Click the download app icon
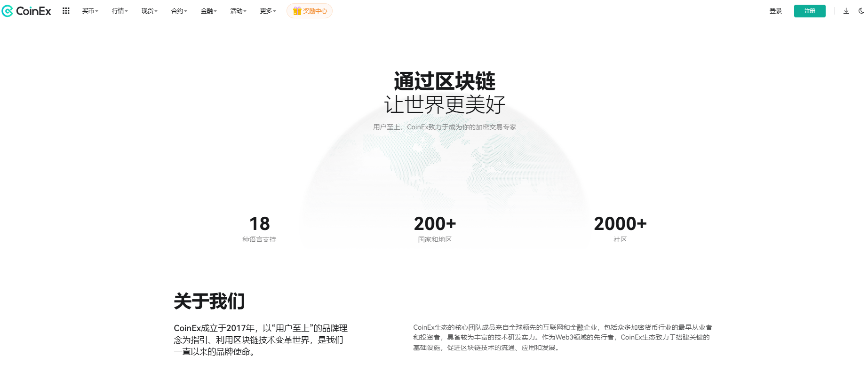The height and width of the screenshot is (380, 868). [846, 11]
